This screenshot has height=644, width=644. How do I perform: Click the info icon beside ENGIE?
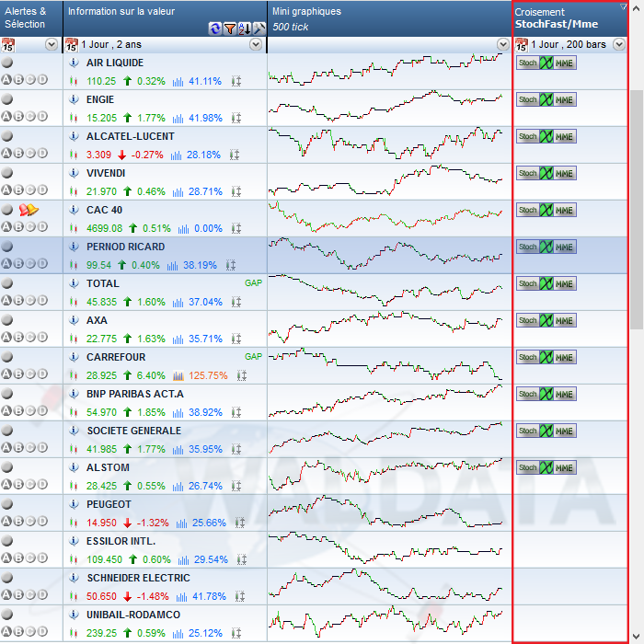(x=74, y=99)
